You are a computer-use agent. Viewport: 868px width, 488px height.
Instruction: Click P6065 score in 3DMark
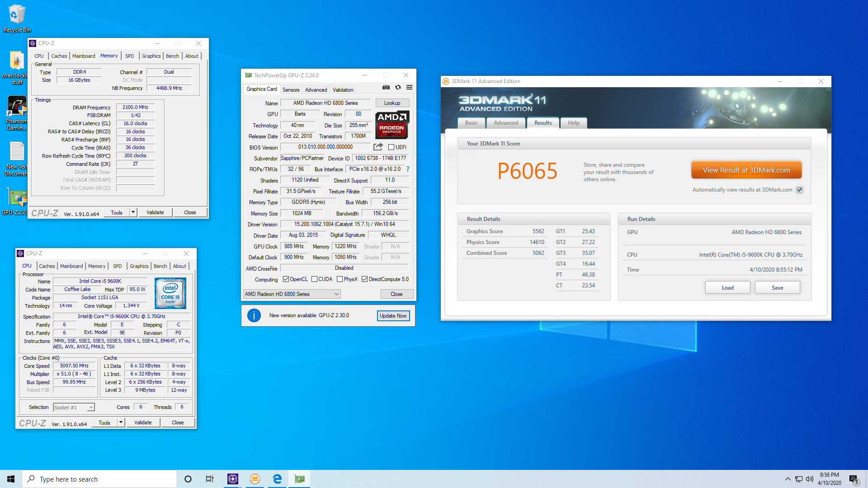(527, 171)
